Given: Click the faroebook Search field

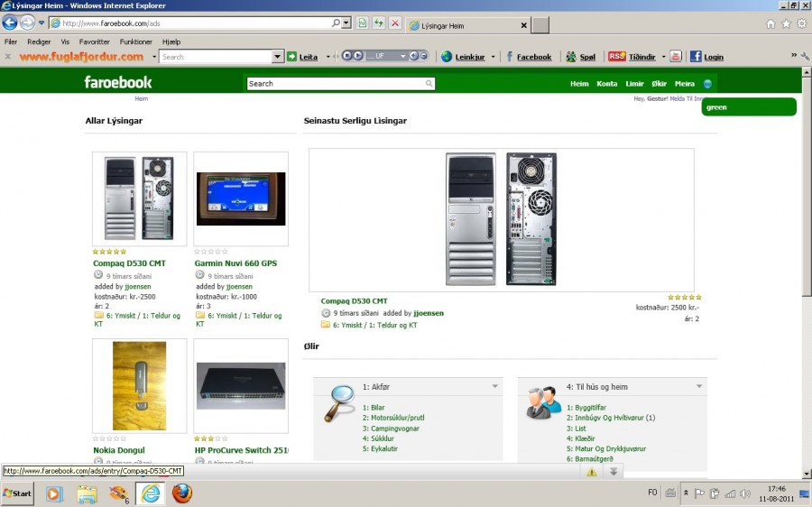Looking at the screenshot, I should (x=340, y=83).
